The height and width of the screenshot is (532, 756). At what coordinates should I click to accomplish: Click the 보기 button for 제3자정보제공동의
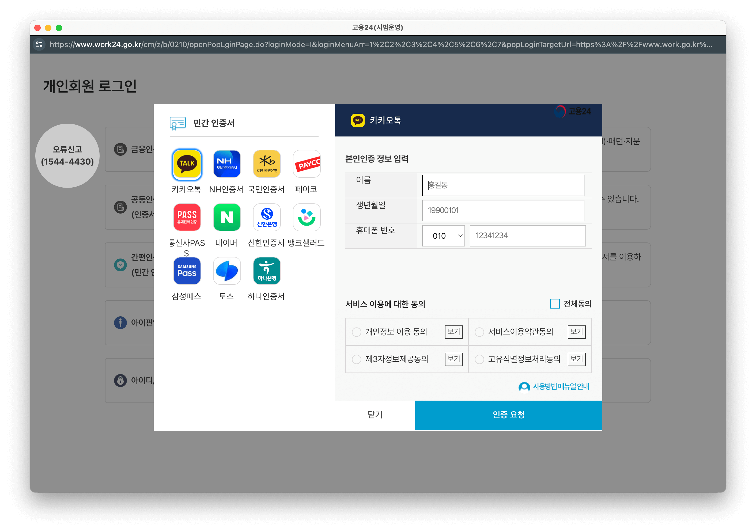click(x=453, y=359)
